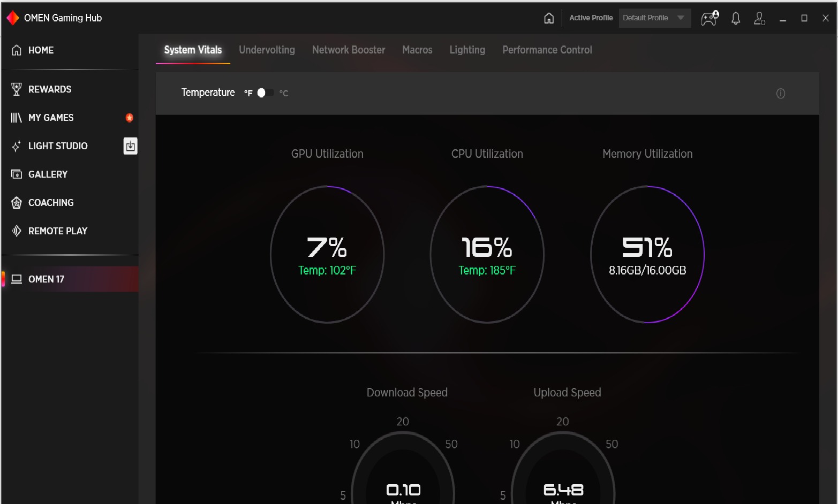This screenshot has height=504, width=838.
Task: Open the home icon in title bar
Action: 549,18
